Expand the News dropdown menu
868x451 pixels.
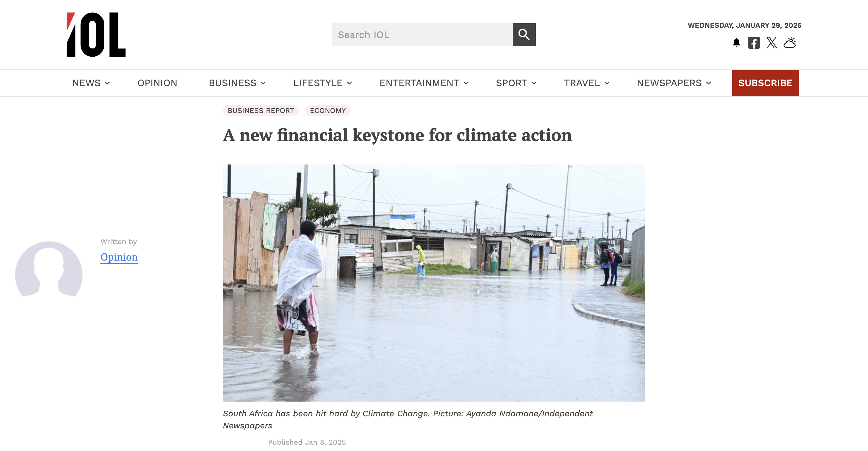[91, 83]
